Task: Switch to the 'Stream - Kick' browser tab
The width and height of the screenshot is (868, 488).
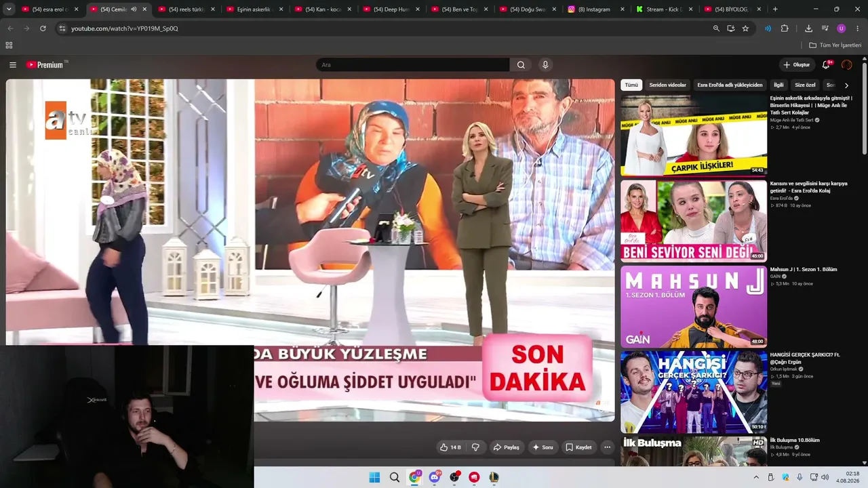Action: coord(665,9)
